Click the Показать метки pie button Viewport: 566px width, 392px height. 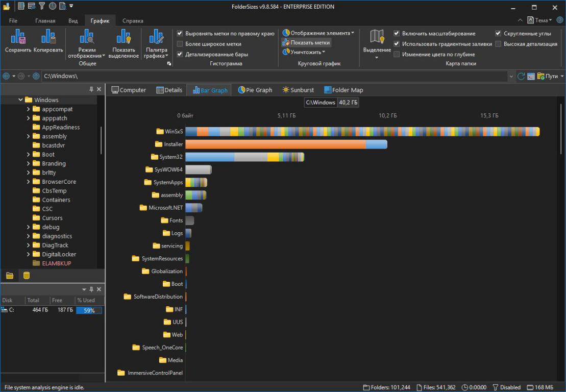coord(306,42)
